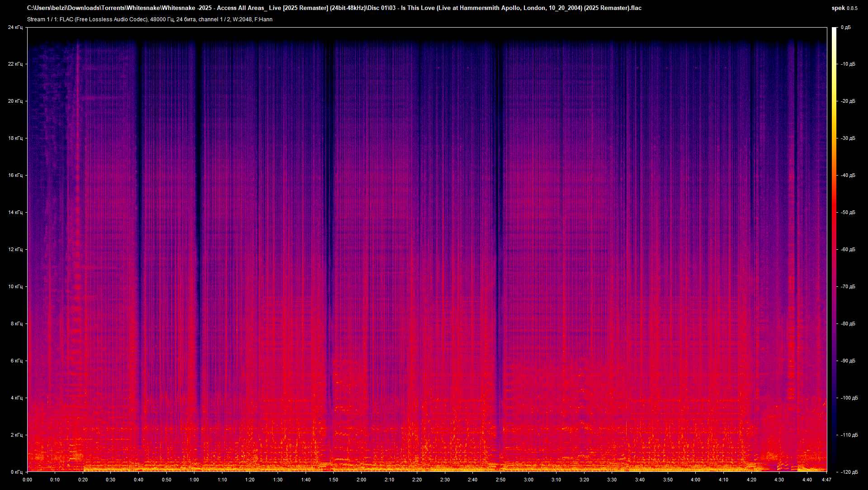Click the 2:50 time axis marker
Image resolution: width=868 pixels, height=490 pixels.
click(x=500, y=480)
